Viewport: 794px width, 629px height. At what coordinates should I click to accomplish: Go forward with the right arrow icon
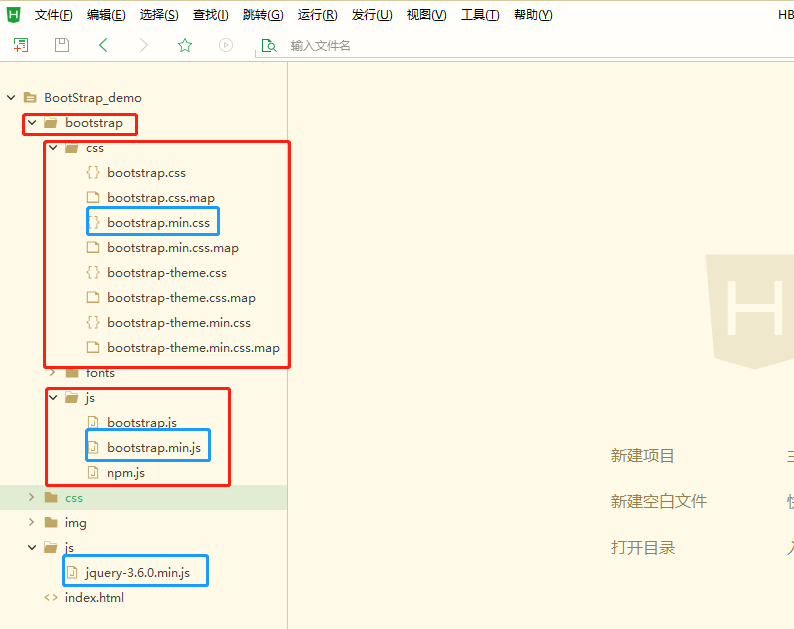144,45
